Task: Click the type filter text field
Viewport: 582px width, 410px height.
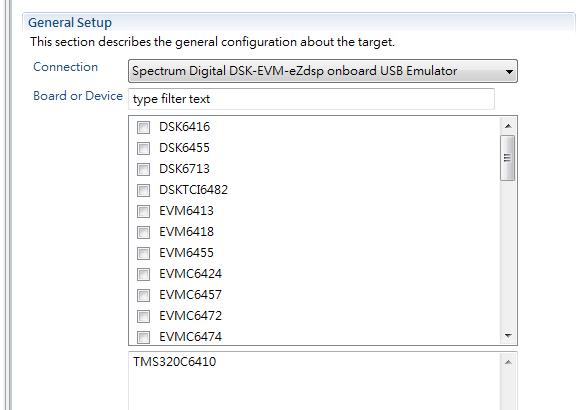Action: (311, 99)
